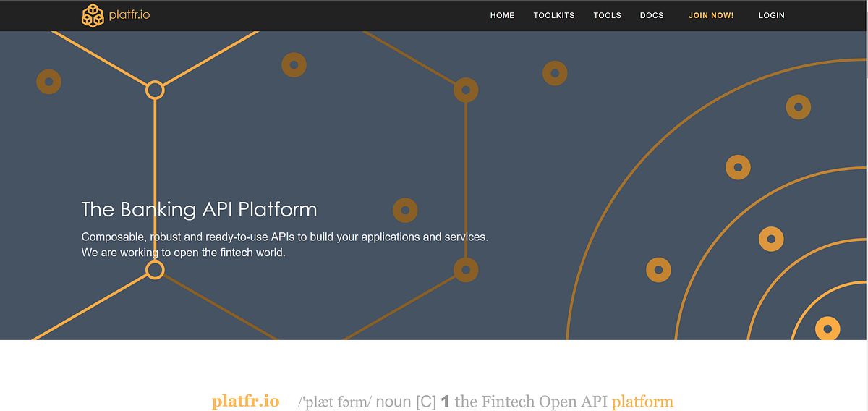Click orange platfr.io text below the hero
The image size is (868, 411).
[245, 401]
